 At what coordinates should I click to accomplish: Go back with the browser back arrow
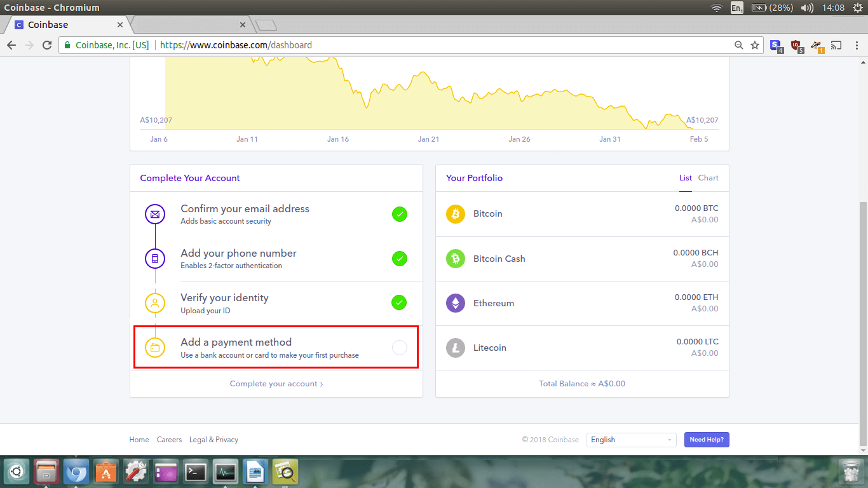[11, 45]
